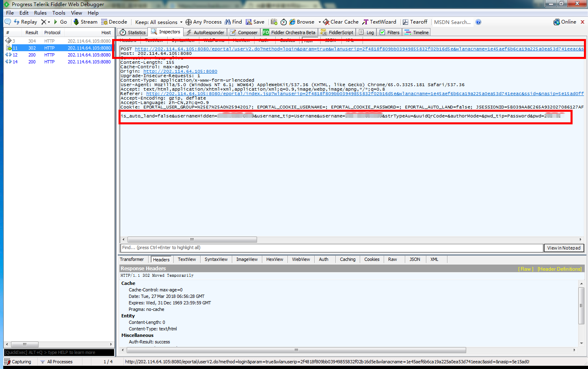Screen dimensions: 588x369
Task: Select session 14 in sessions list
Action: (58, 62)
